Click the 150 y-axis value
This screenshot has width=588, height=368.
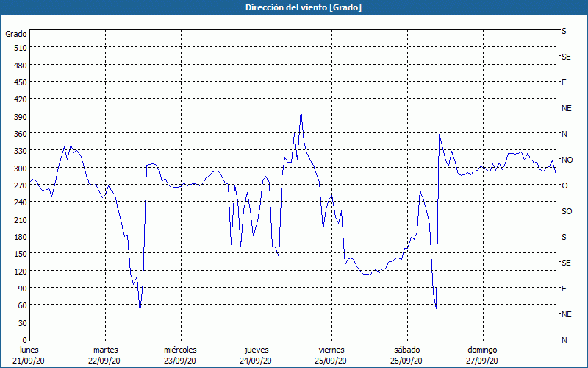21,254
